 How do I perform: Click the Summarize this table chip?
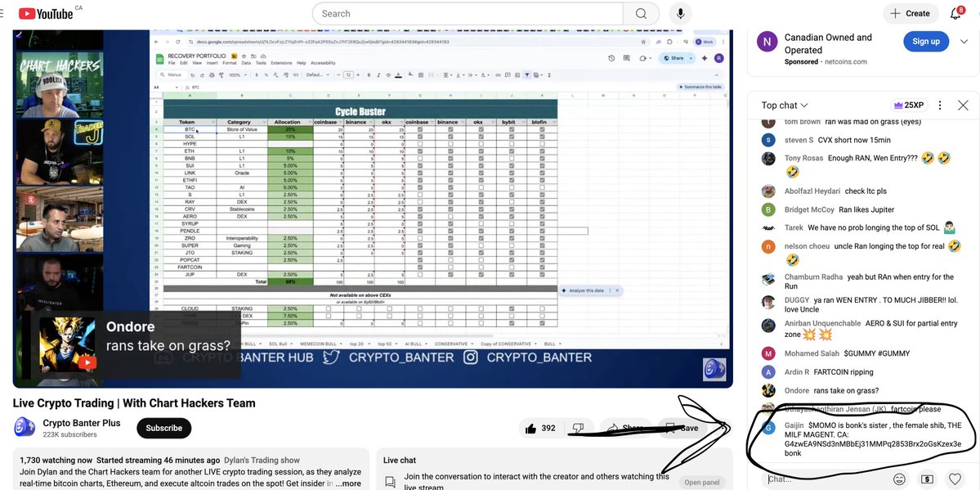click(x=702, y=87)
